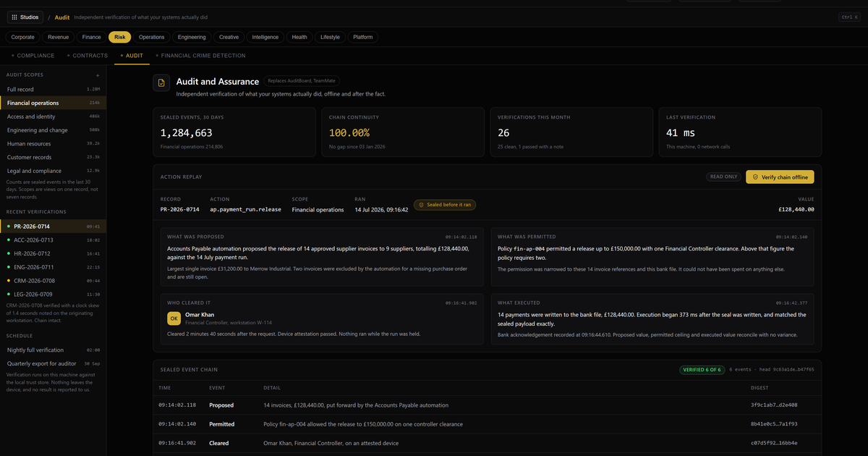868x456 pixels.
Task: Select the Platform category pill
Action: tap(363, 37)
